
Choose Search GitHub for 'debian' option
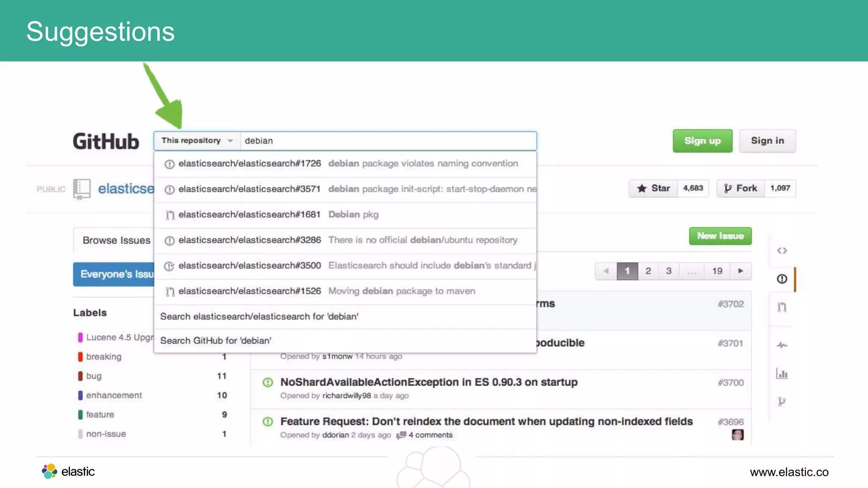point(216,341)
